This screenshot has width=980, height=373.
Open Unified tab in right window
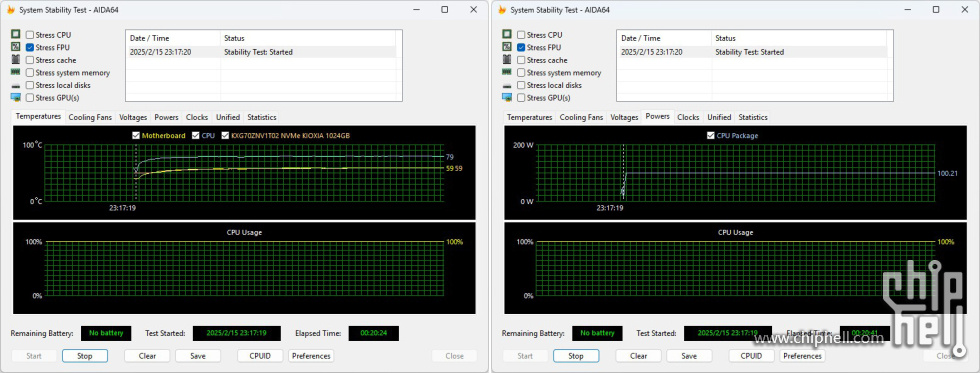tap(719, 117)
